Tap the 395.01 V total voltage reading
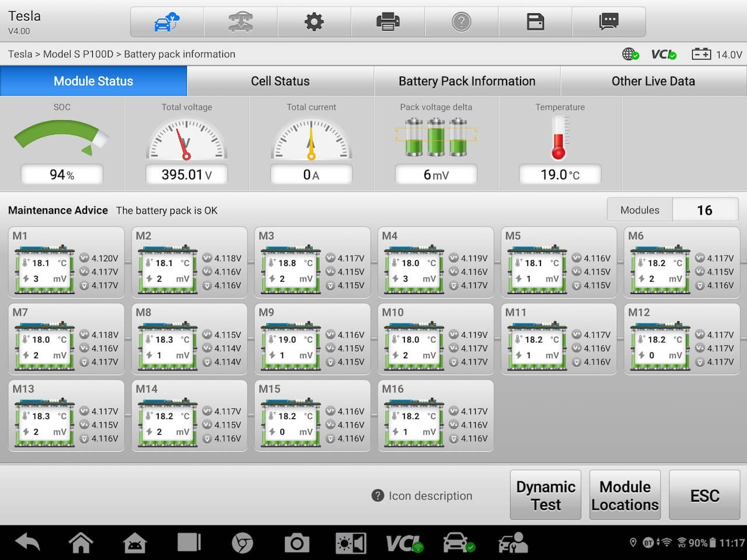This screenshot has width=747, height=560. click(187, 174)
